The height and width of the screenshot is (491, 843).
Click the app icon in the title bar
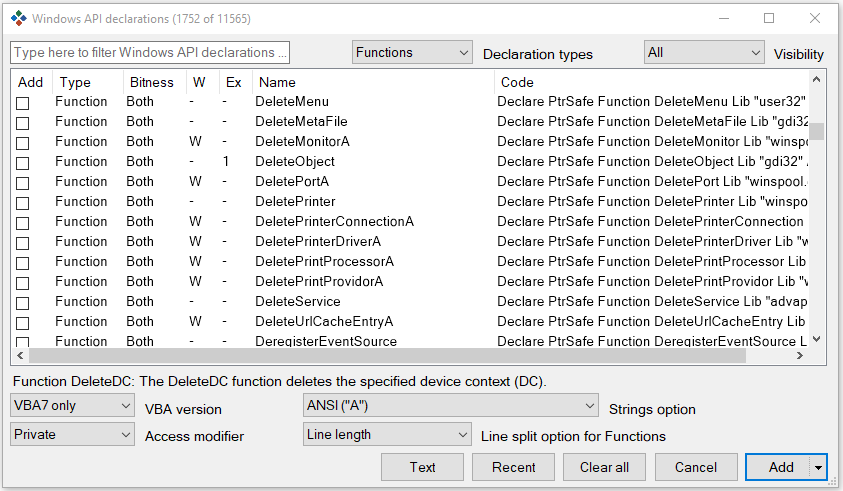click(x=18, y=18)
